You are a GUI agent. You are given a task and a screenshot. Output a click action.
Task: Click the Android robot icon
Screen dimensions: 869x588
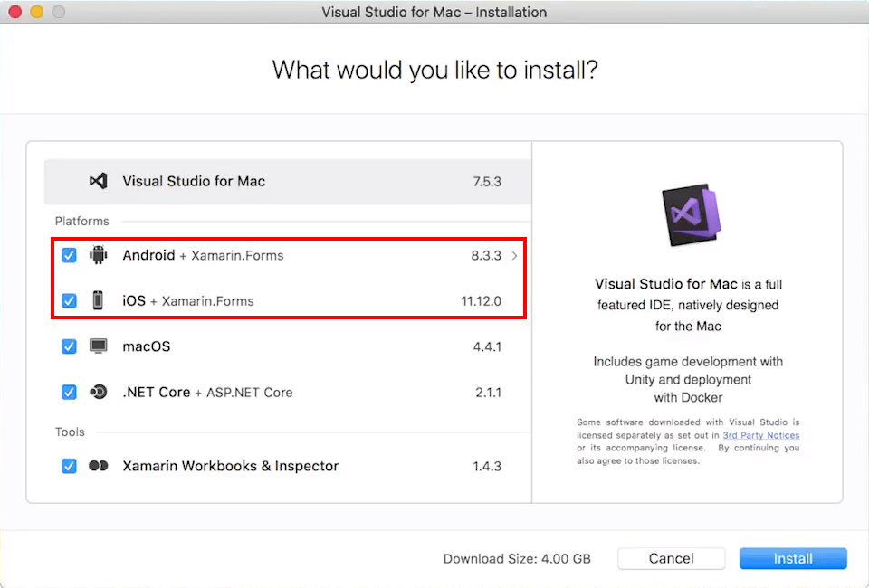(x=98, y=255)
